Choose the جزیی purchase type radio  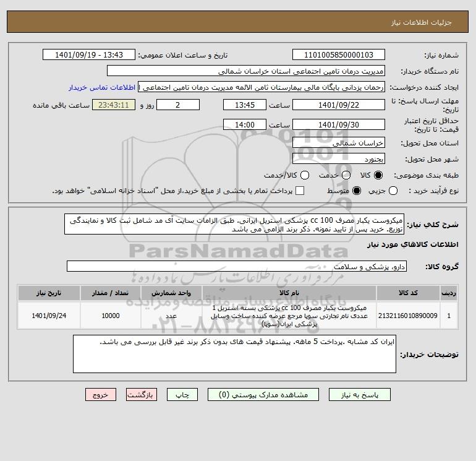coord(393,191)
